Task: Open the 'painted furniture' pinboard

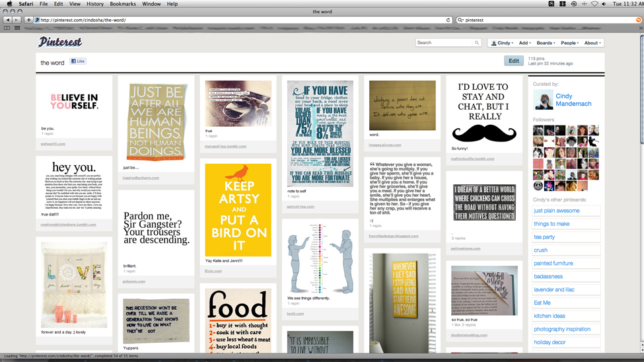Action: pos(566,264)
